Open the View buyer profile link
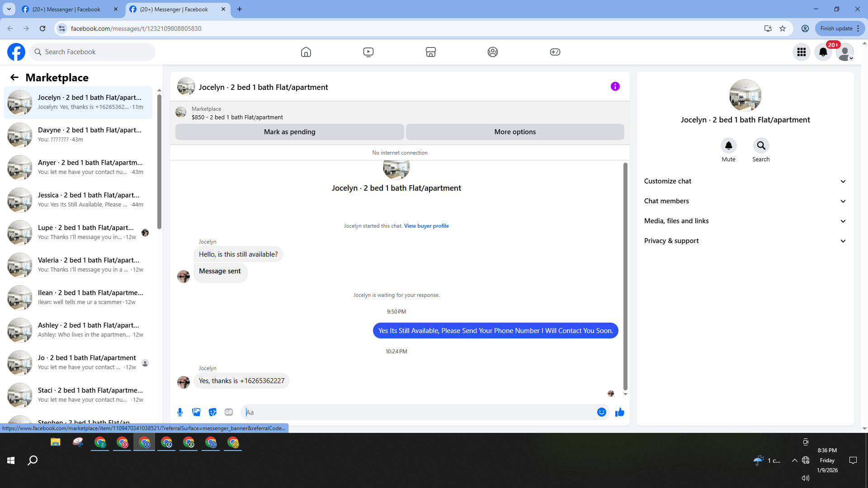The image size is (868, 488). click(x=426, y=226)
